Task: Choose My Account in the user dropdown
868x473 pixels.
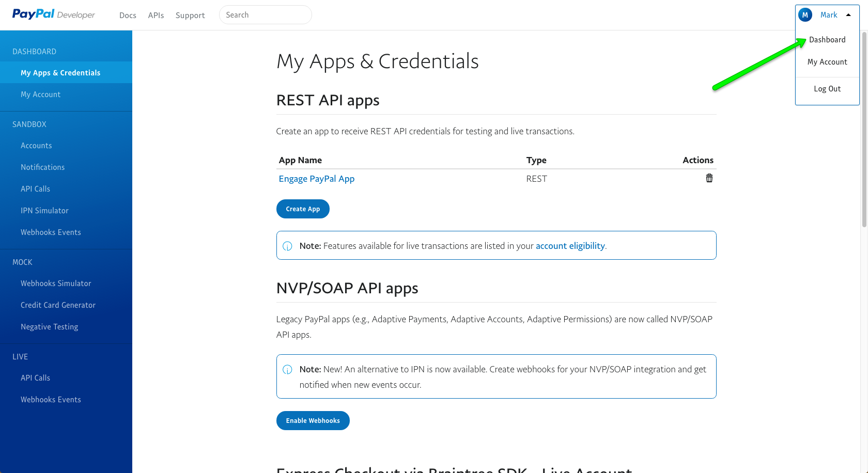Action: tap(827, 62)
